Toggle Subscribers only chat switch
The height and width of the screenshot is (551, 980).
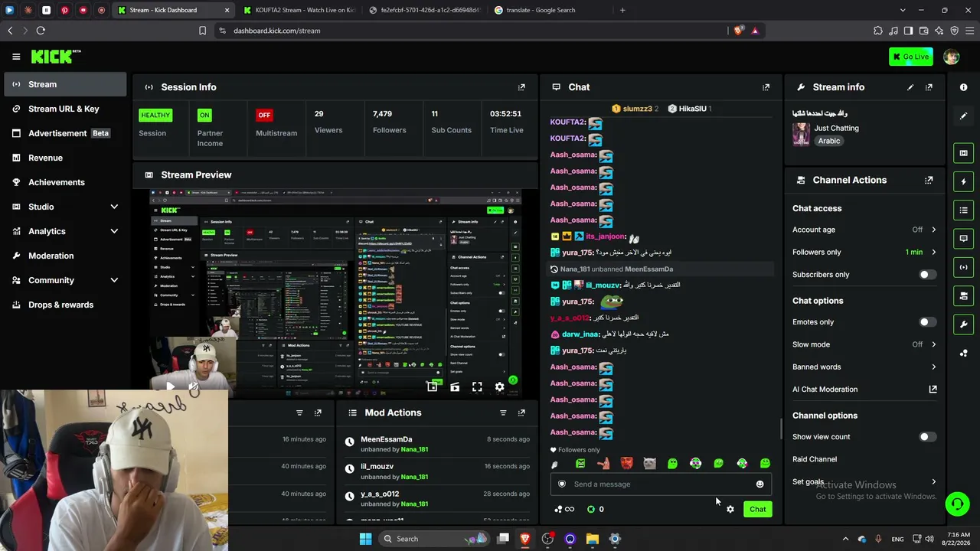[x=926, y=275]
